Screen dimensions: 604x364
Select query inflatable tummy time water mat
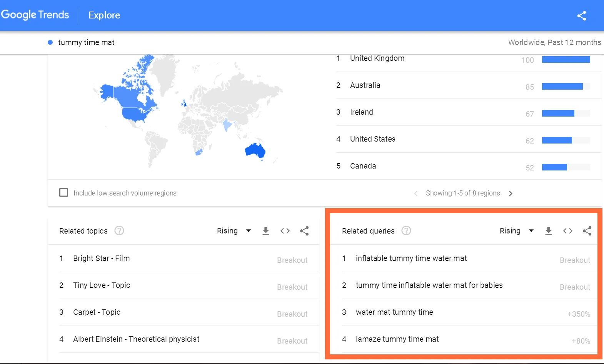[x=411, y=258]
